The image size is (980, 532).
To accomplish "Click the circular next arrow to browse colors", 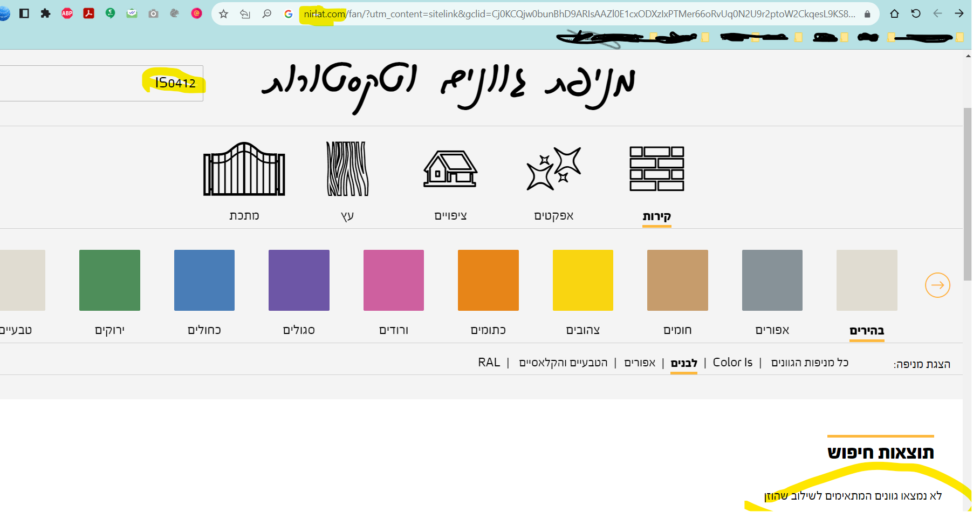I will click(x=937, y=285).
